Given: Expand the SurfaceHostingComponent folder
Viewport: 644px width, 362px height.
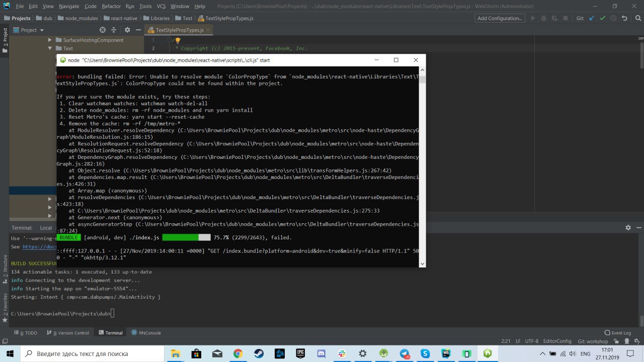Looking at the screenshot, I should 50,40.
